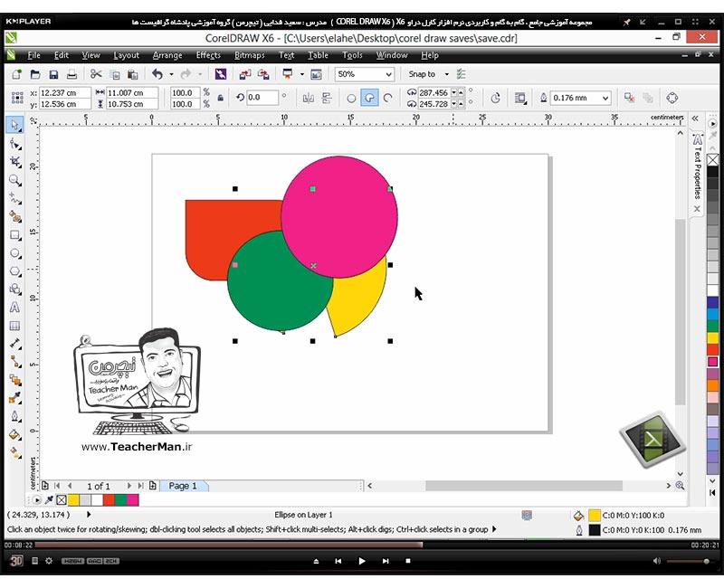The width and height of the screenshot is (724, 588).
Task: Skip to next track in KMPlayer
Action: coord(386,561)
